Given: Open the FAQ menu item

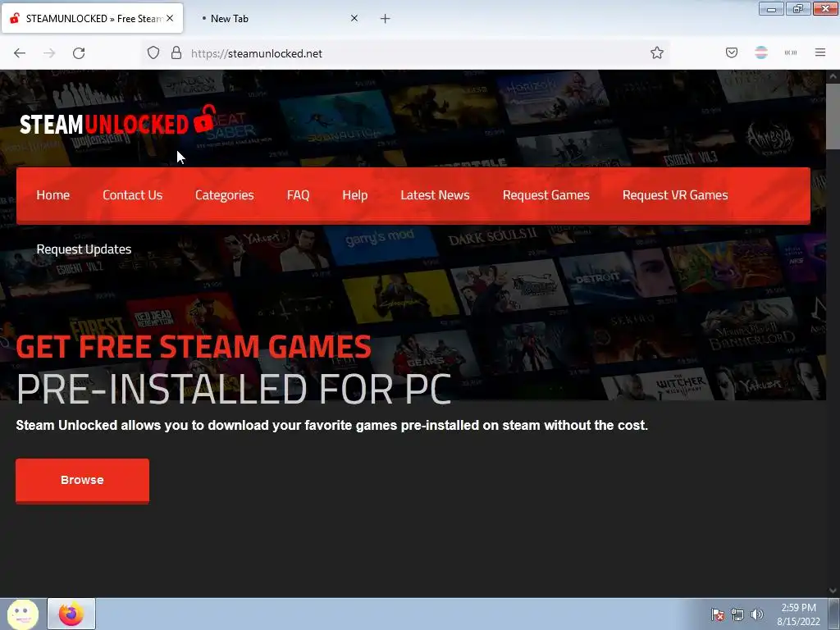Looking at the screenshot, I should tap(298, 195).
